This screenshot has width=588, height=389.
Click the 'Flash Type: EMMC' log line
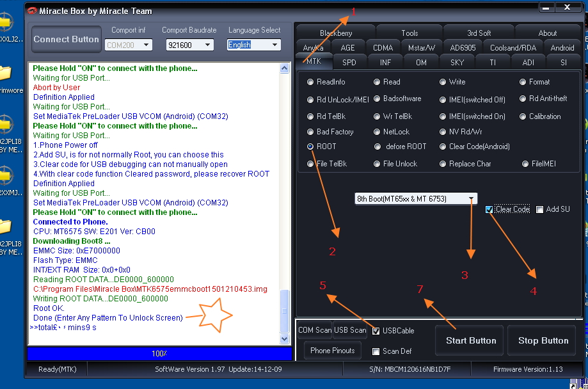click(65, 260)
